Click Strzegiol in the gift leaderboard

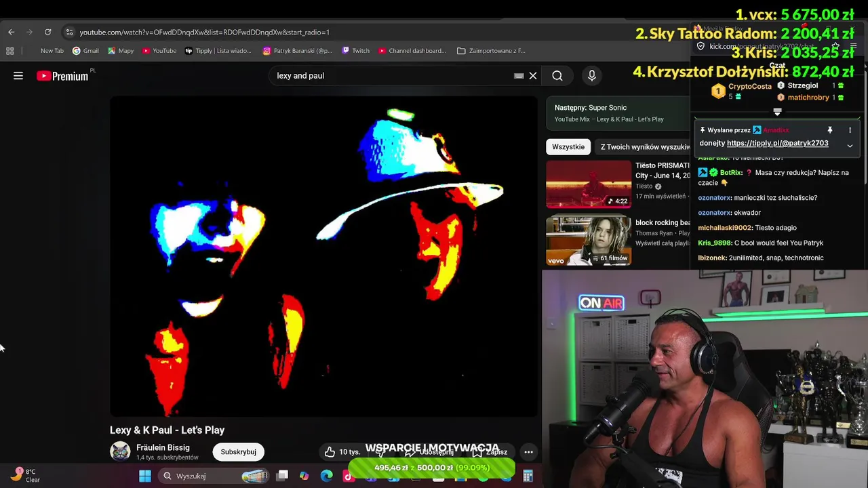click(x=803, y=86)
